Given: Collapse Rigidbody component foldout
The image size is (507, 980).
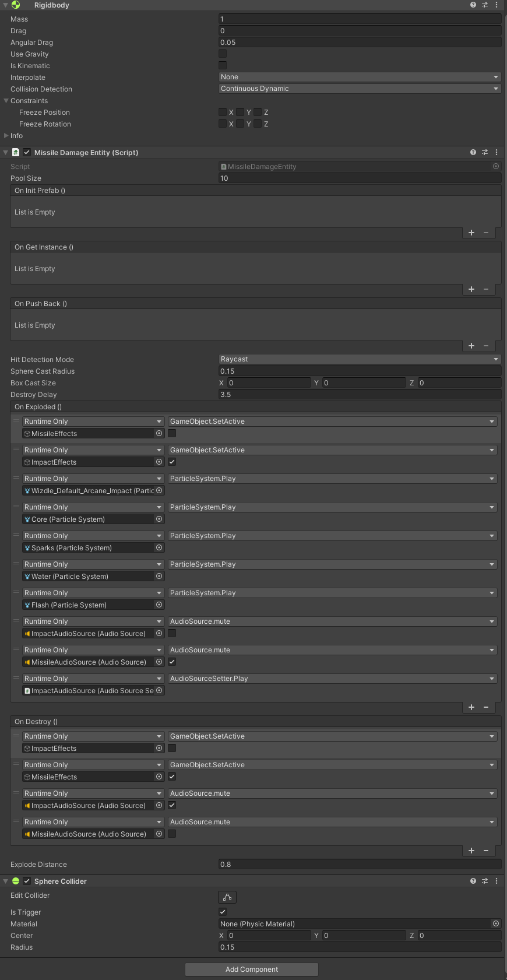Looking at the screenshot, I should 6,5.
